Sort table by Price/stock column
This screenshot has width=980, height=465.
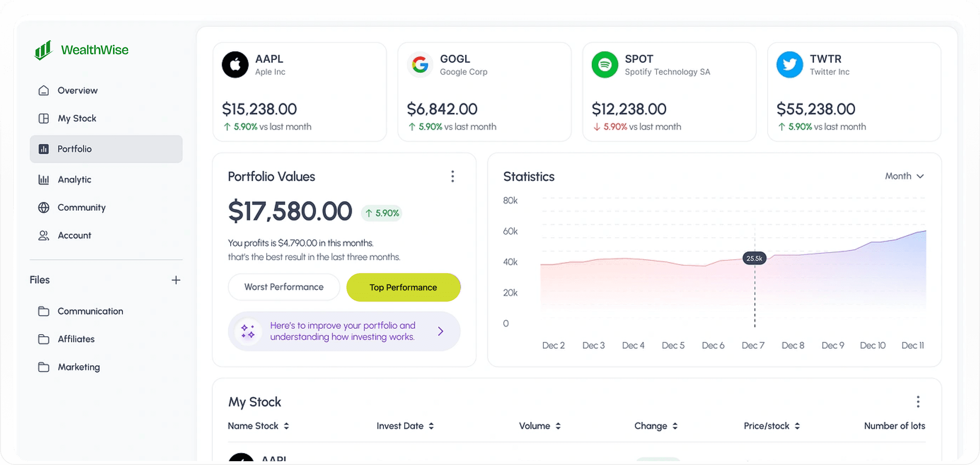click(772, 426)
